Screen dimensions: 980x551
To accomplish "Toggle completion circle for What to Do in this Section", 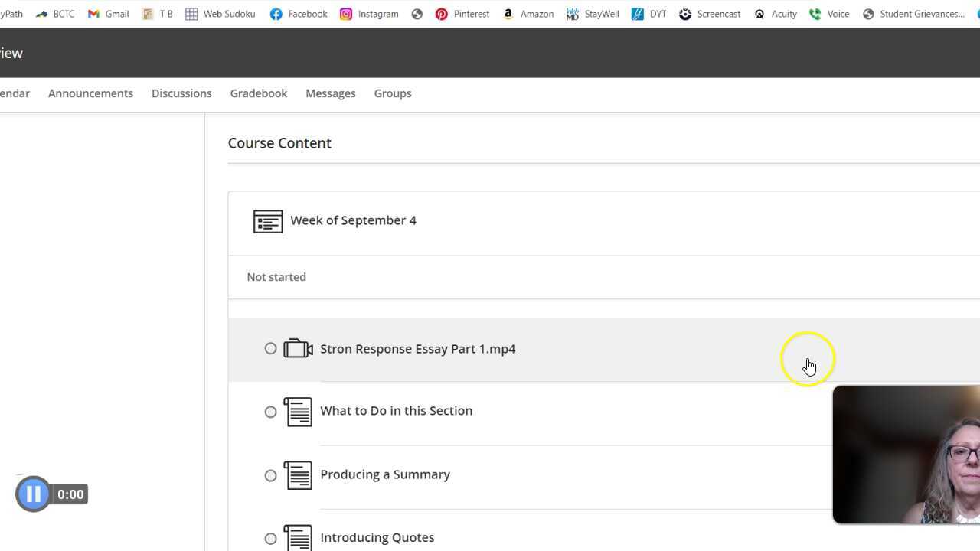I will [x=270, y=412].
